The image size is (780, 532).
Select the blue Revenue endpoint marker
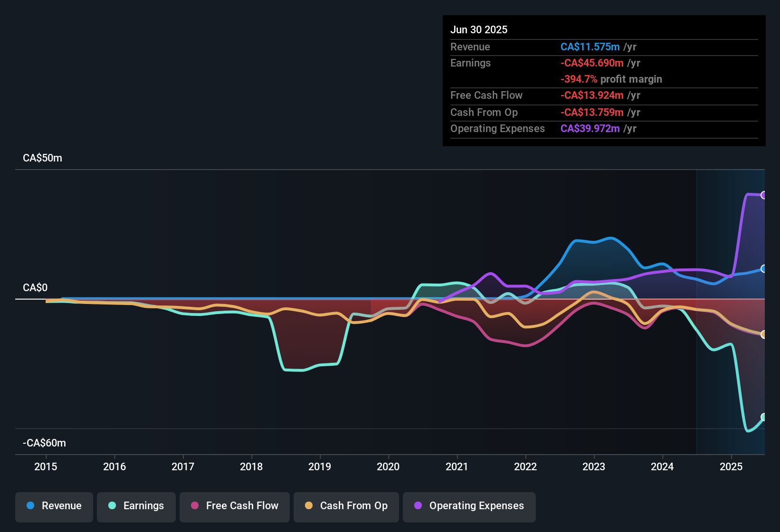coord(764,269)
